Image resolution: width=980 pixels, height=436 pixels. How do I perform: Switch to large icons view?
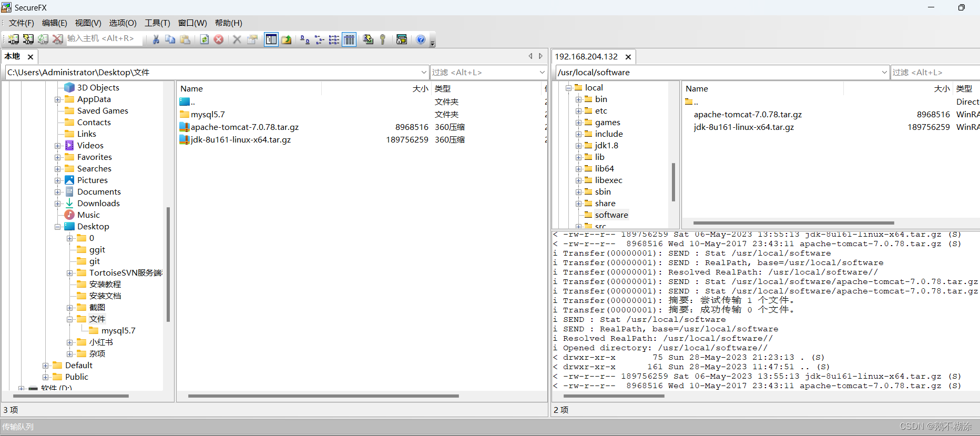click(304, 39)
